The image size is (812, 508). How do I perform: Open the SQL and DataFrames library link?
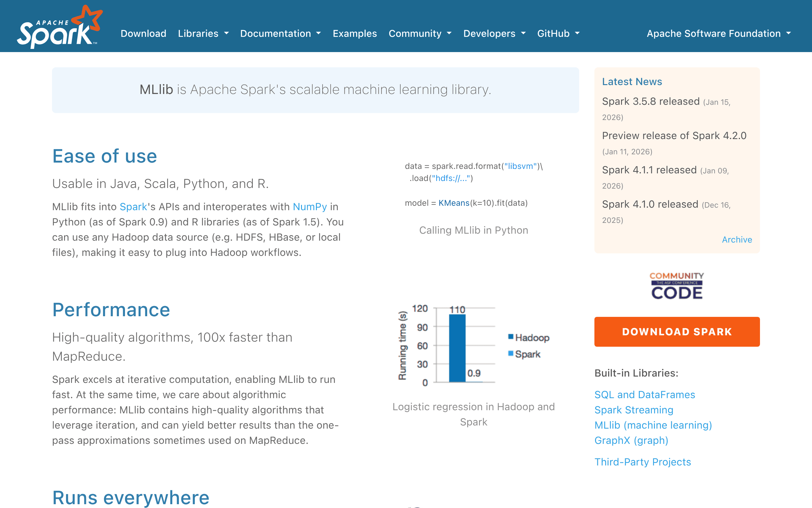645,394
